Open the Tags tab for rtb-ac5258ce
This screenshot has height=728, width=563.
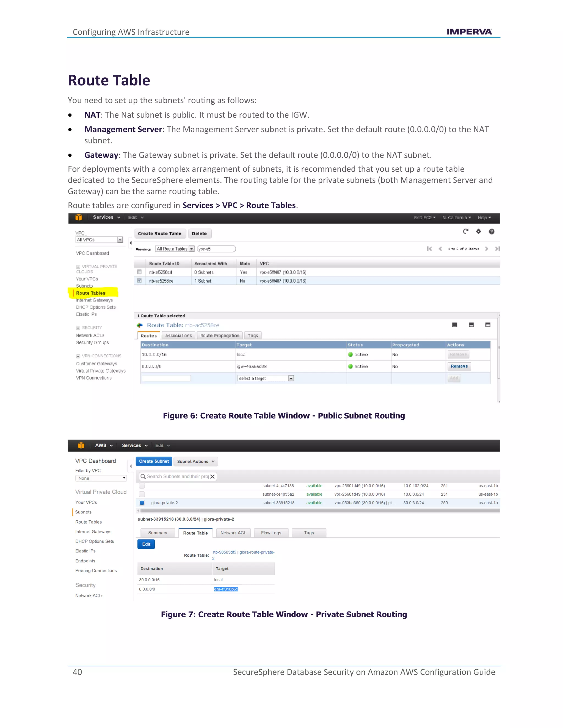(x=253, y=336)
